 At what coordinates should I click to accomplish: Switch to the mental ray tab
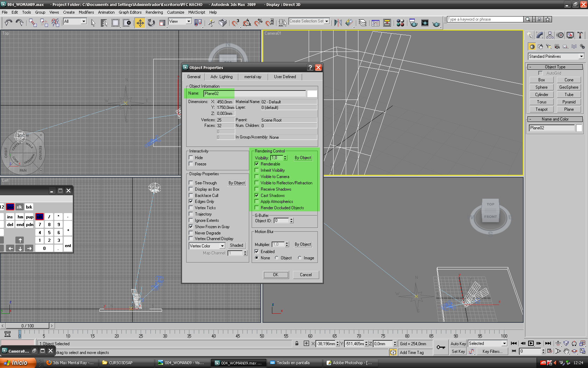(x=253, y=77)
